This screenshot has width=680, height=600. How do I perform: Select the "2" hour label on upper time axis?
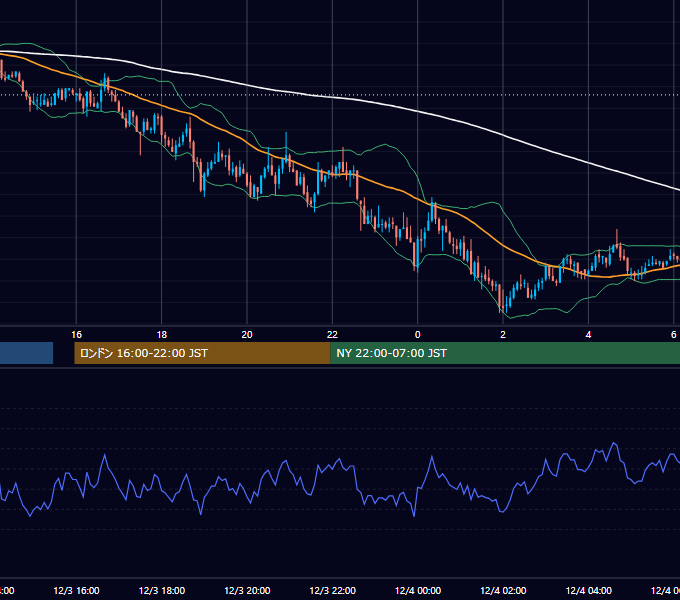(503, 334)
